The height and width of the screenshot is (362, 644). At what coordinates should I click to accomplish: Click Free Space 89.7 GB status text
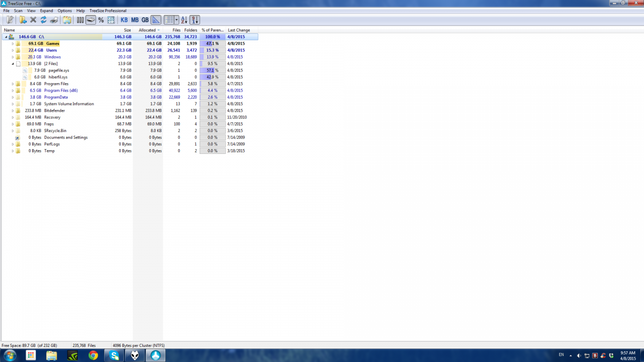[x=30, y=345]
